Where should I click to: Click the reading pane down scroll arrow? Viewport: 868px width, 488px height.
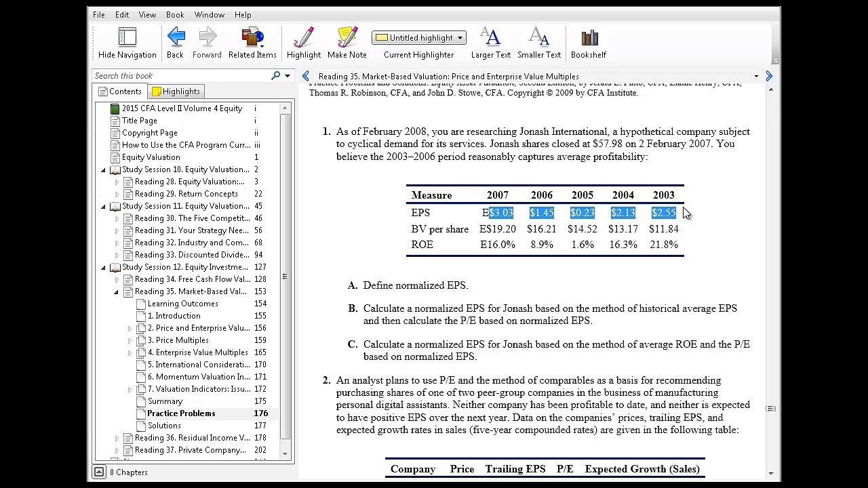coord(770,474)
